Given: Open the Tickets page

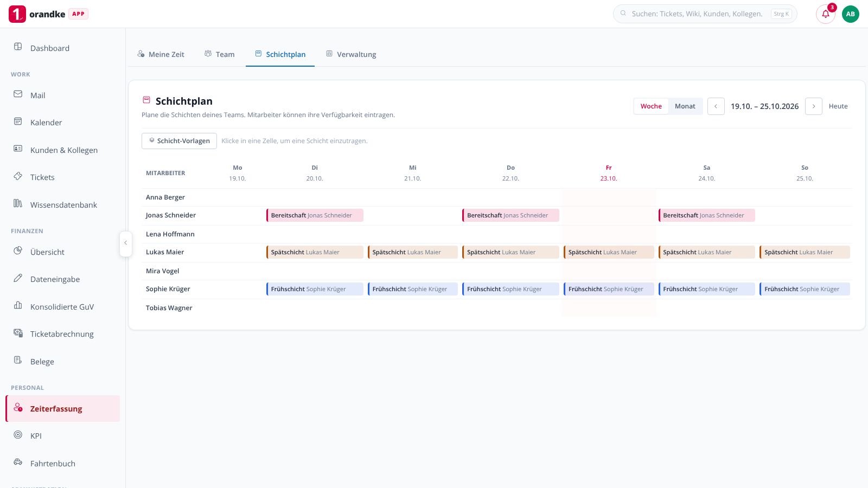Looking at the screenshot, I should (x=63, y=177).
